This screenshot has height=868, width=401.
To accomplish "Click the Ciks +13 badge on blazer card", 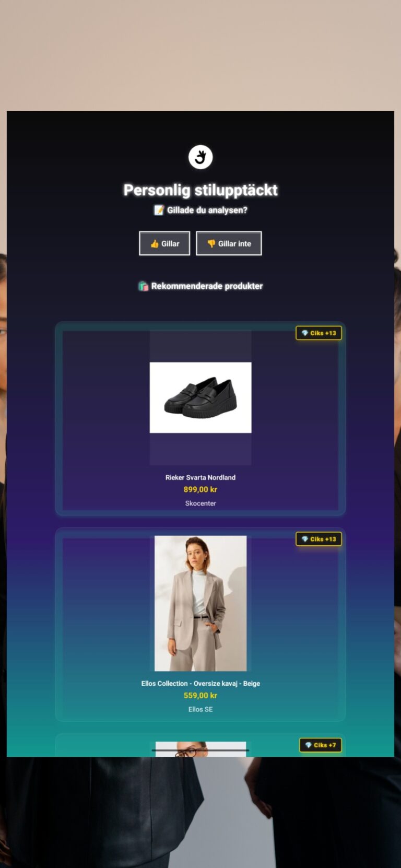I will (319, 539).
